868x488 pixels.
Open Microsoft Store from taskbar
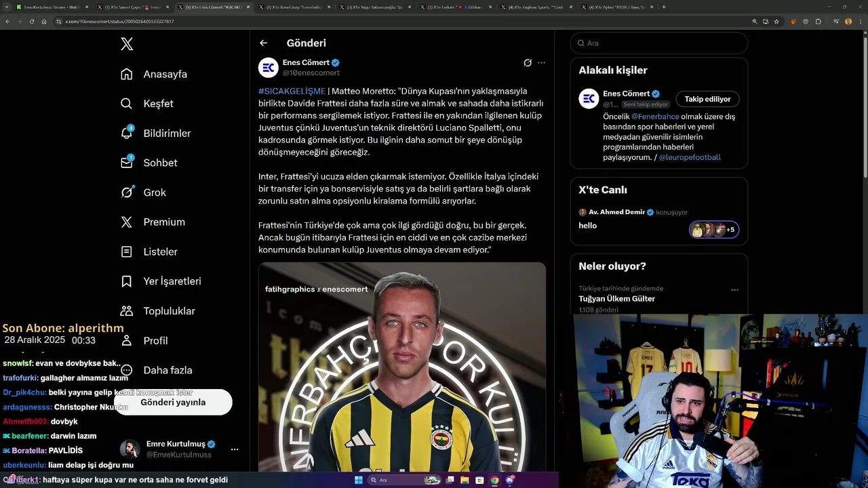(x=479, y=480)
